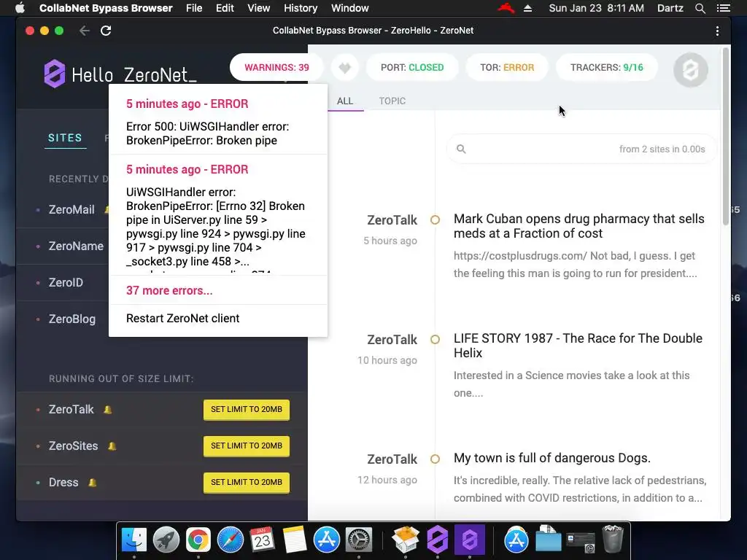
Task: Launch Google Chrome from the dock
Action: [x=198, y=540]
